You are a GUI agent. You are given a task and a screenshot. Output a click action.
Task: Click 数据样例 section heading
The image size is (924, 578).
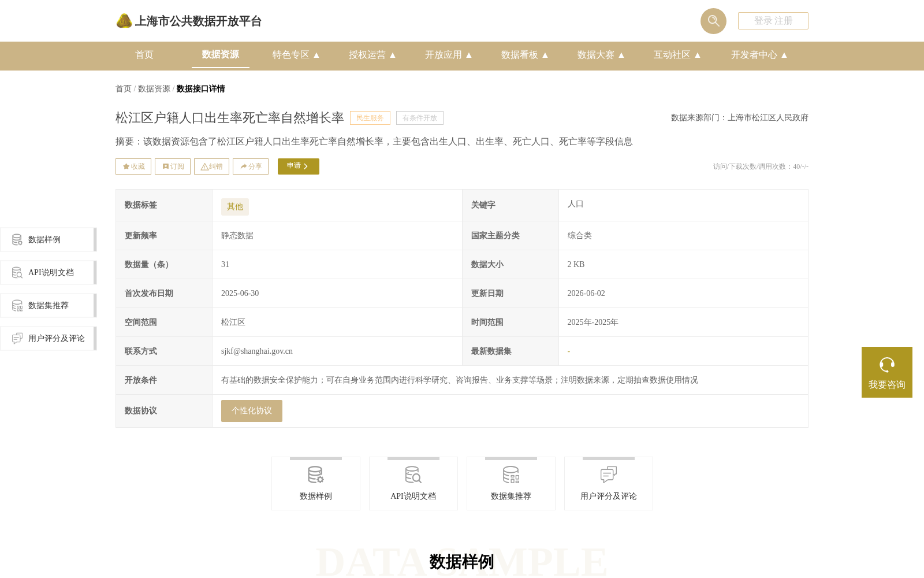[x=462, y=562]
